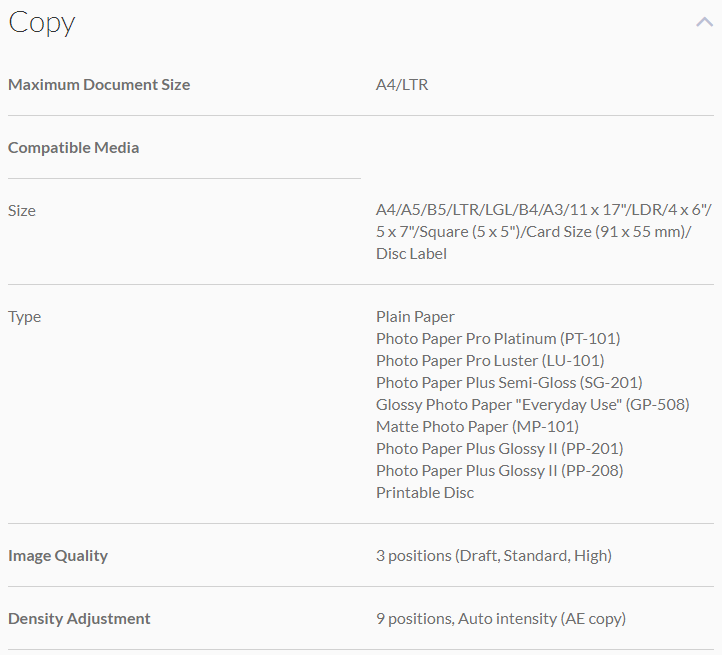Click Glossy Photo Paper "Everyday Use" (GP-508)
Screen dimensions: 722x655
532,404
